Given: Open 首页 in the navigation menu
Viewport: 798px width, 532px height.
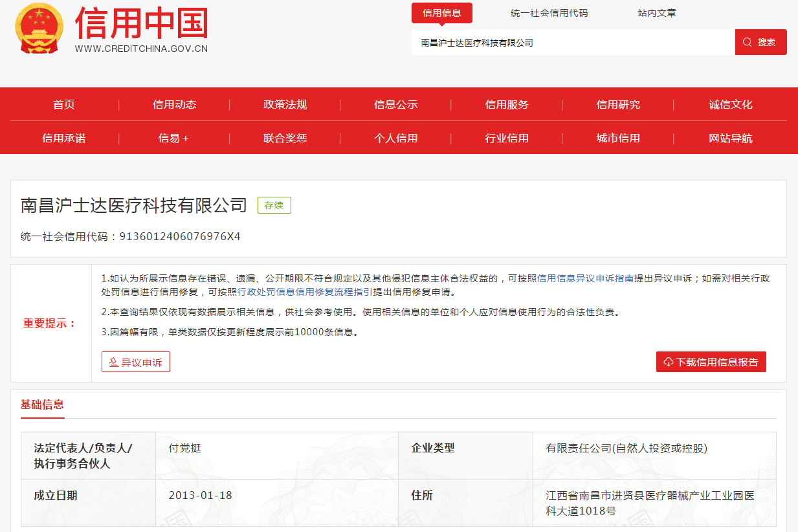Looking at the screenshot, I should coord(64,105).
